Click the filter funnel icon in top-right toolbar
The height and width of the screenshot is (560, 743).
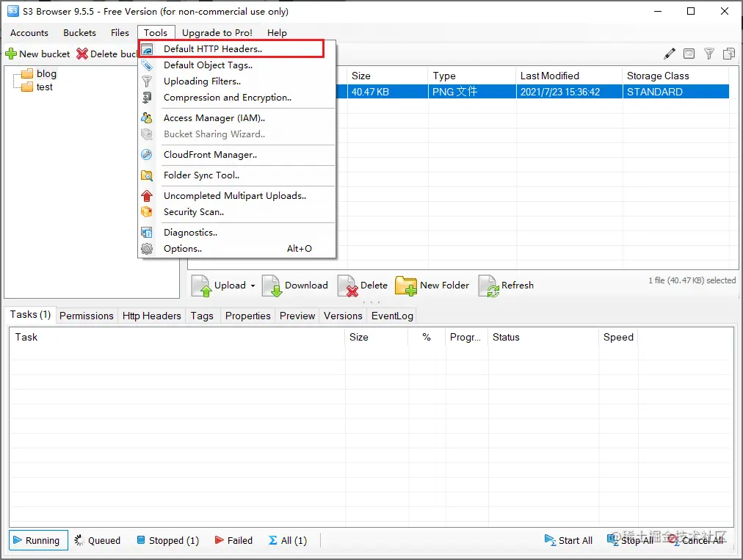point(709,54)
